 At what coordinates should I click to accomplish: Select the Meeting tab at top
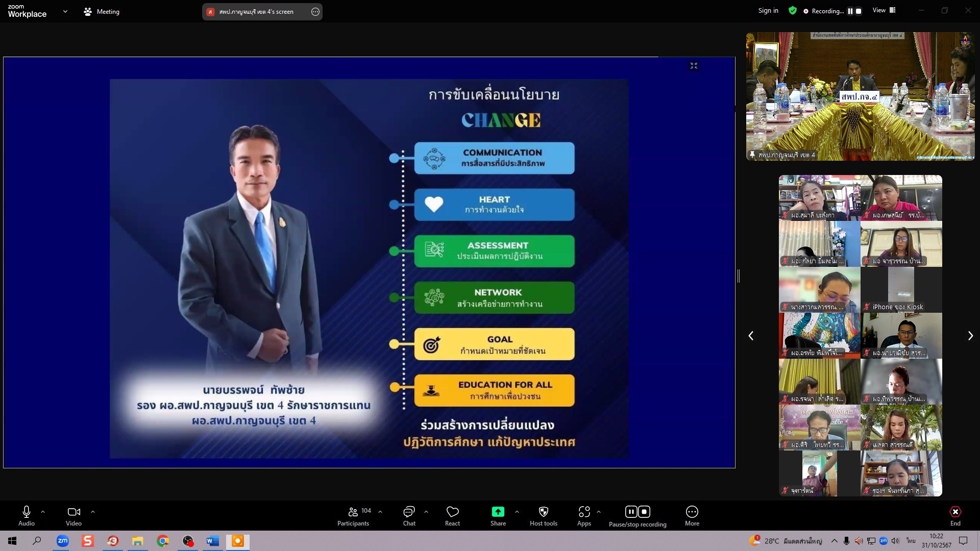(102, 11)
